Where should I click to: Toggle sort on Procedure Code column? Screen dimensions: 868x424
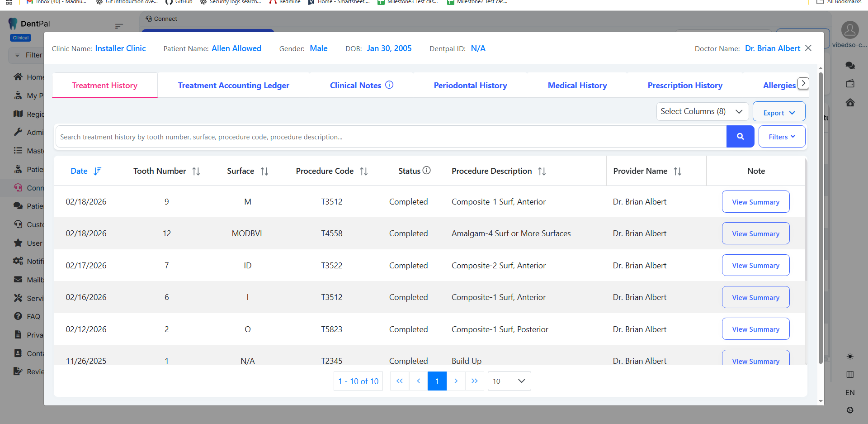[363, 171]
